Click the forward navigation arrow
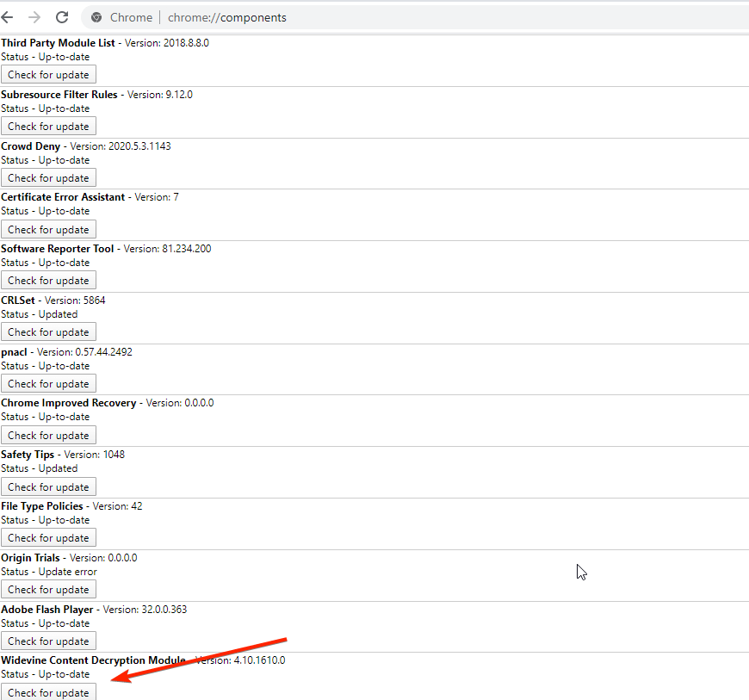The image size is (749, 700). (34, 18)
